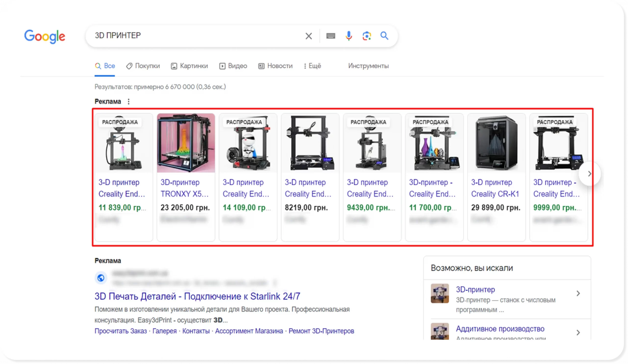Click the Аддитивное производство suggestion thumbnail
Screen dimensions: 628x364
[x=440, y=331]
